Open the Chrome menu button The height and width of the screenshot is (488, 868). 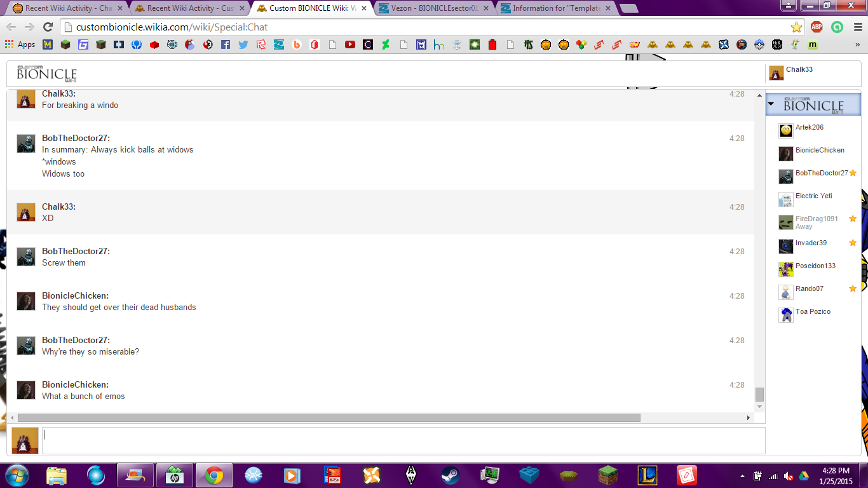(x=858, y=27)
